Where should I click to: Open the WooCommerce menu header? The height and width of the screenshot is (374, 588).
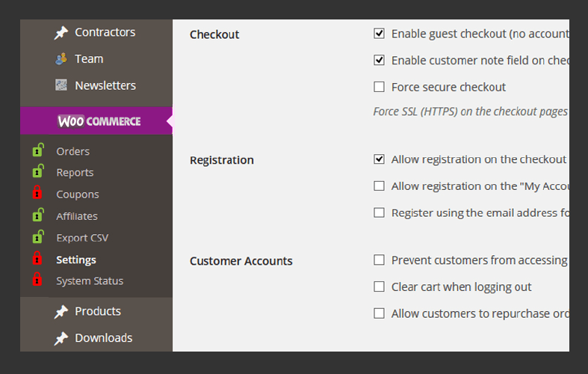coord(99,121)
